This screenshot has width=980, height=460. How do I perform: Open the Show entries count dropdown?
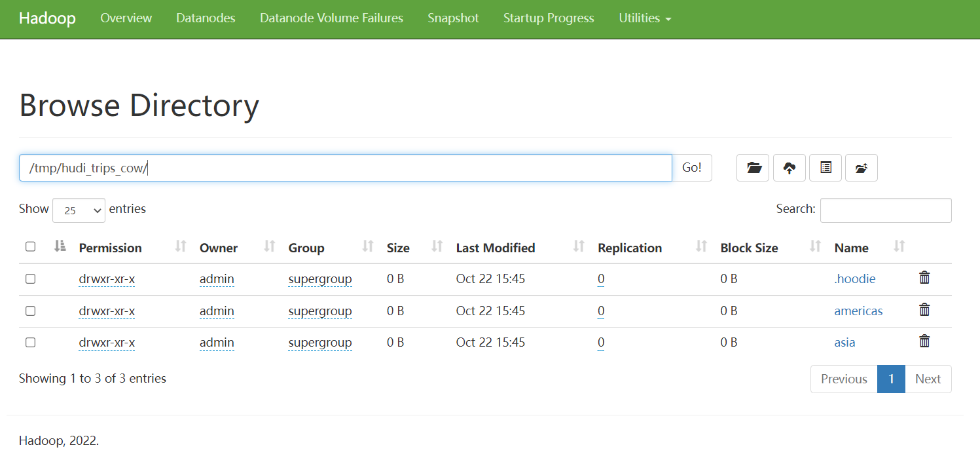(x=79, y=210)
